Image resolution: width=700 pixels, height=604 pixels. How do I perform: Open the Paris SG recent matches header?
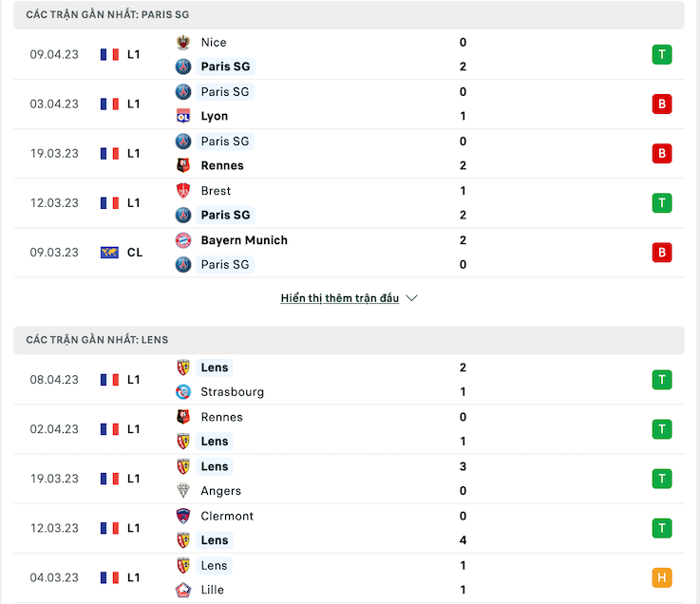pos(349,15)
